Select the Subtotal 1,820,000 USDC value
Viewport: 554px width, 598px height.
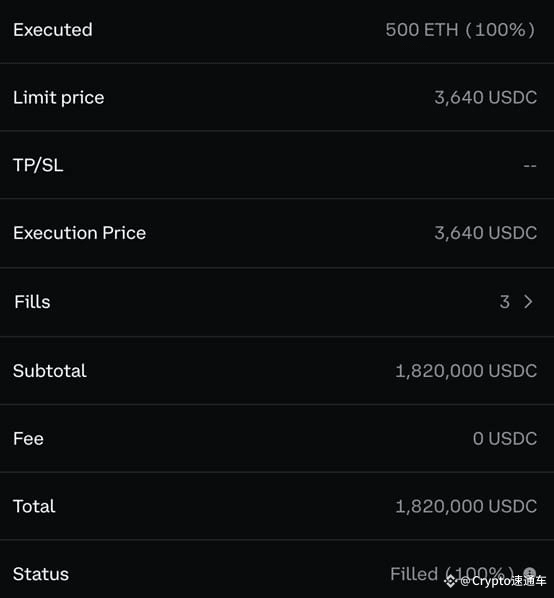(x=466, y=371)
